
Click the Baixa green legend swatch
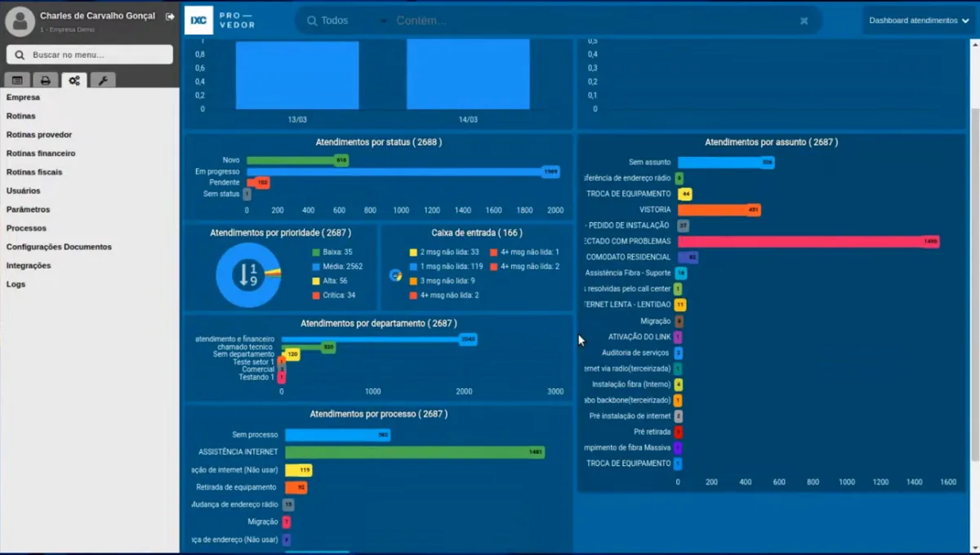[316, 253]
